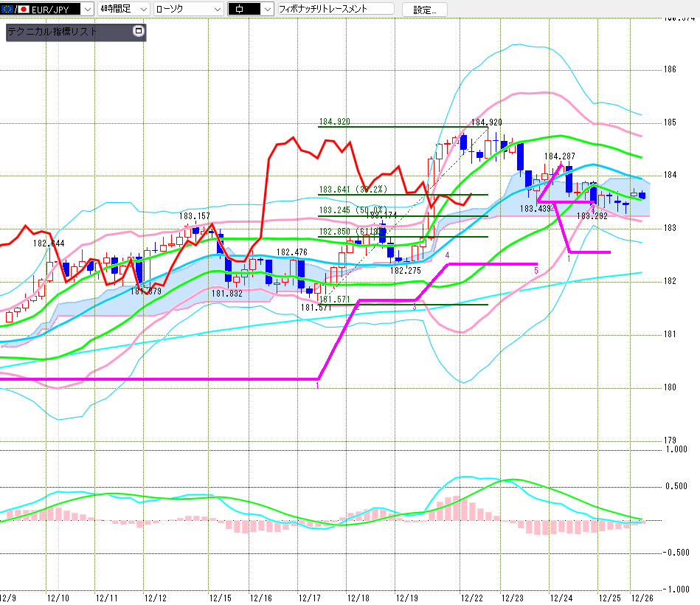700x605 pixels.
Task: Click the 184.920 high price label at the candle peak
Action: 486,122
